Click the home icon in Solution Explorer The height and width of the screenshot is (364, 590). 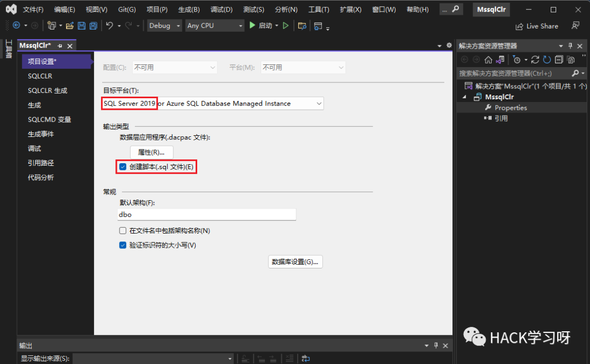(488, 60)
